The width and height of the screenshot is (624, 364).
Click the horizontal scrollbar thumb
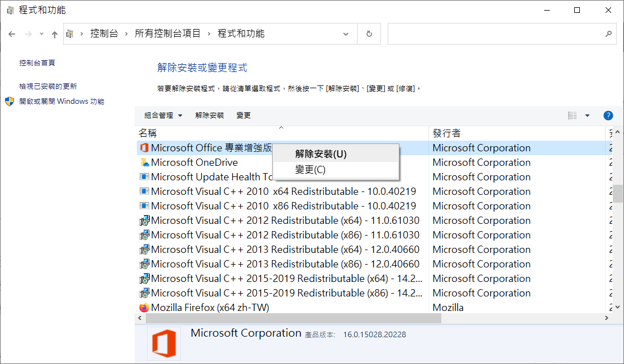pos(293,318)
